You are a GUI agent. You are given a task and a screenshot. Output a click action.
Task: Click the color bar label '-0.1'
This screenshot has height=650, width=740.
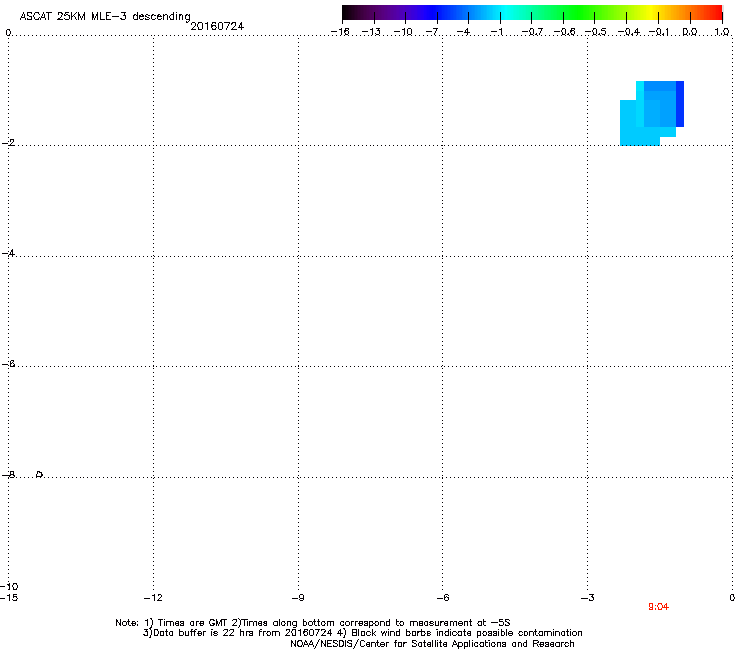(x=659, y=32)
